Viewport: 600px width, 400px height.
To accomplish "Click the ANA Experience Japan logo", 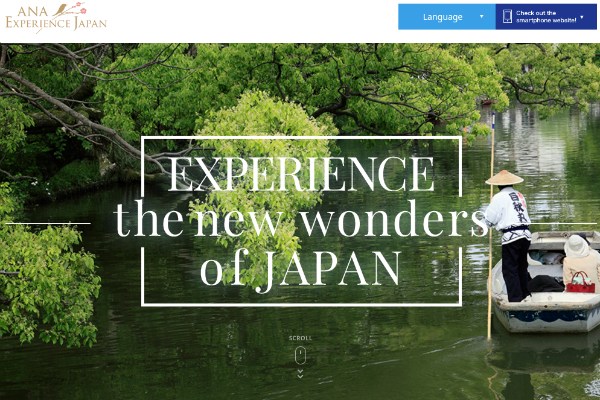I will pos(56,17).
